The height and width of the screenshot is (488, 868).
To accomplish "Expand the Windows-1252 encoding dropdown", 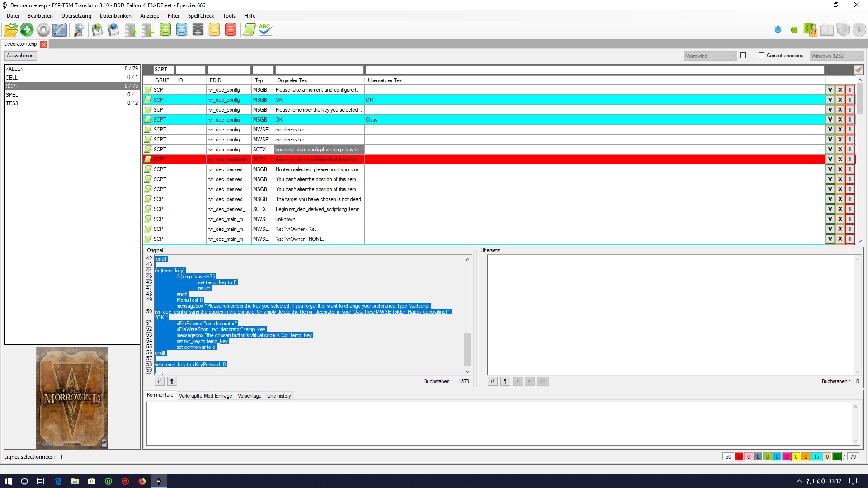I will point(836,56).
